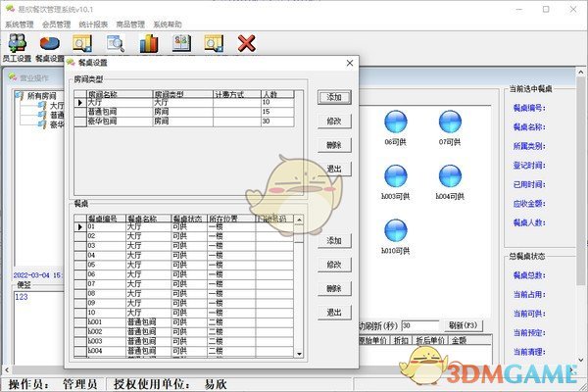
Task: Click the blue window magnifier toolbar icon
Action: (x=116, y=43)
